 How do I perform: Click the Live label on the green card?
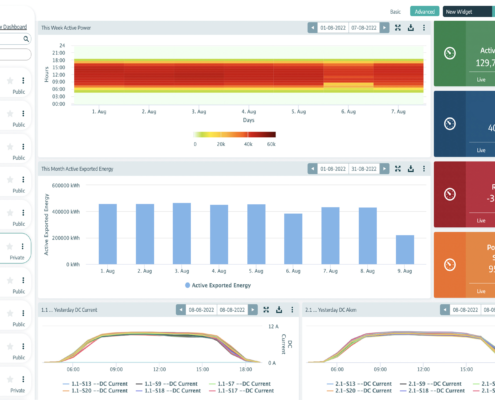click(481, 80)
